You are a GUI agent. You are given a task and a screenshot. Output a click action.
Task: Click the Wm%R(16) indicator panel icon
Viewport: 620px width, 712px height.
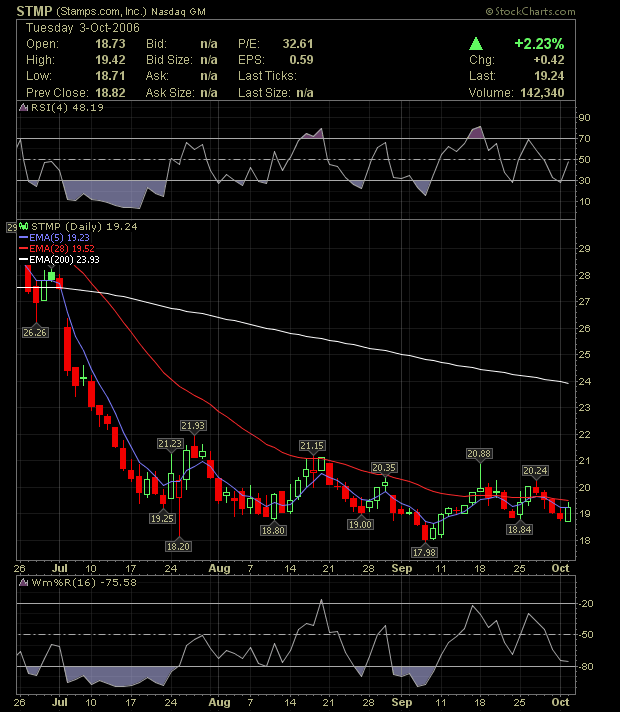(x=23, y=583)
